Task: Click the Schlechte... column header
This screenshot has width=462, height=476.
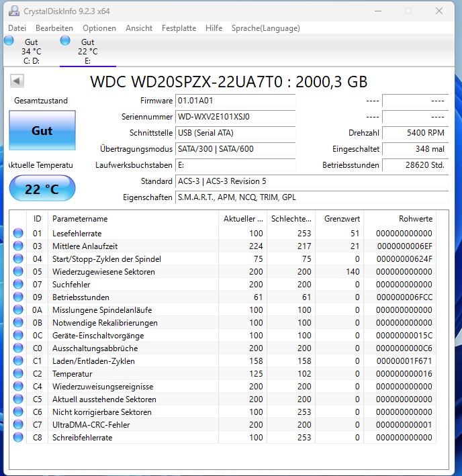Action: (x=291, y=219)
